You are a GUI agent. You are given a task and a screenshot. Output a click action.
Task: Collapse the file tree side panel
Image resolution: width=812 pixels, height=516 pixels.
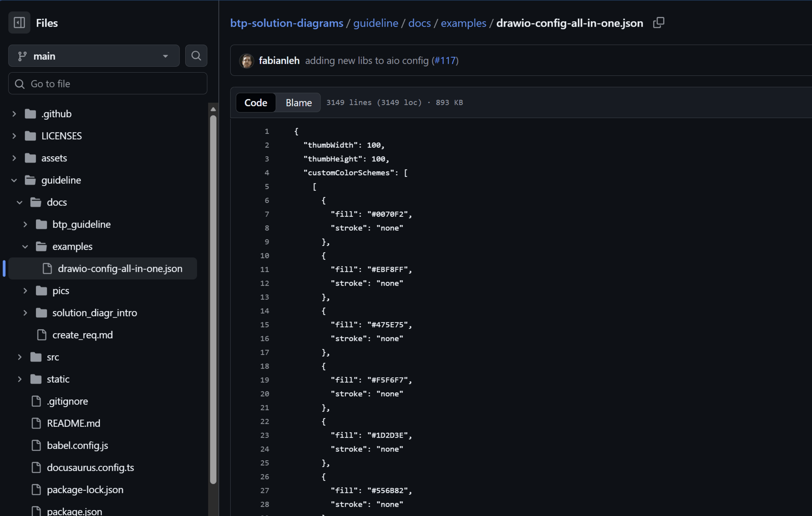pyautogui.click(x=19, y=23)
